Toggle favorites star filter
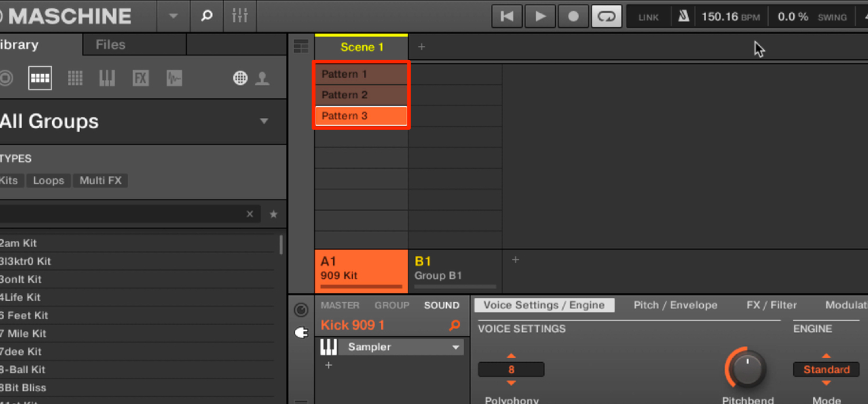Viewport: 868px width, 404px height. tap(273, 214)
